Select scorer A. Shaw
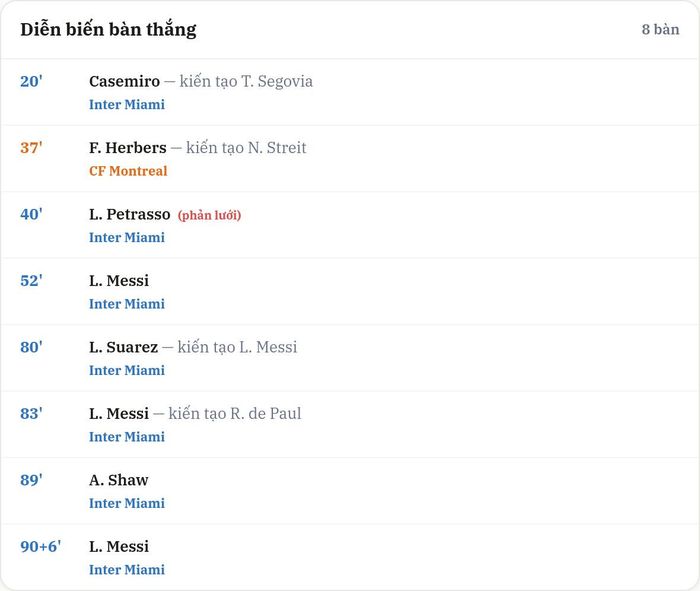 point(119,480)
